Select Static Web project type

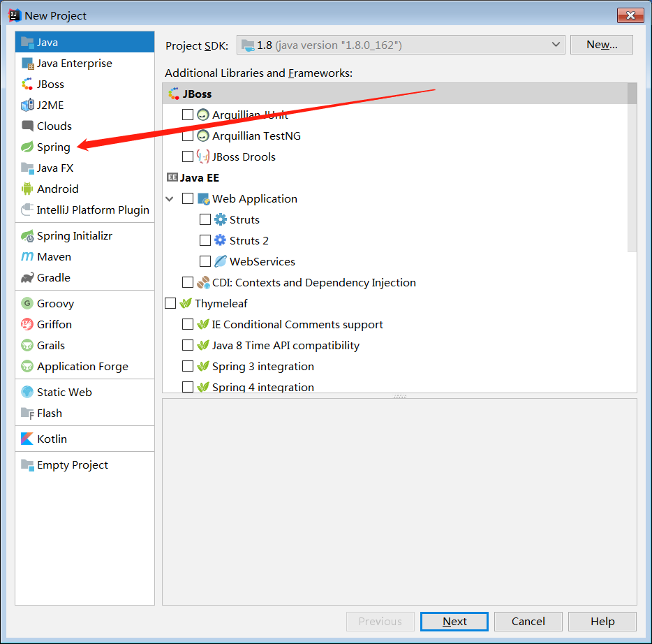coord(85,392)
